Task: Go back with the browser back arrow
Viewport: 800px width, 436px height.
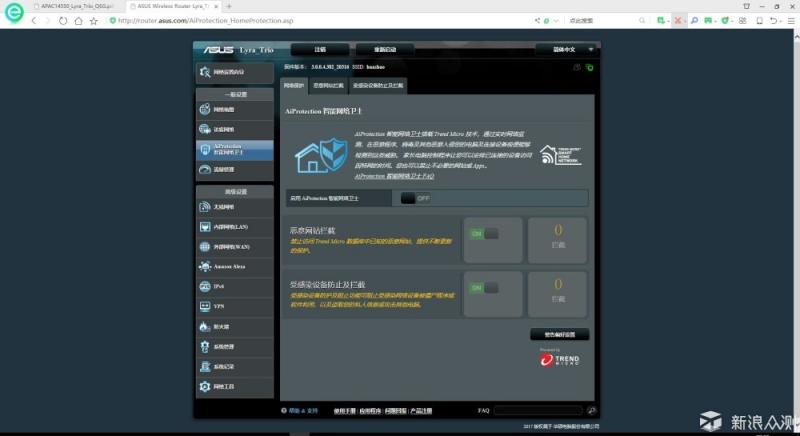Action: pos(34,20)
